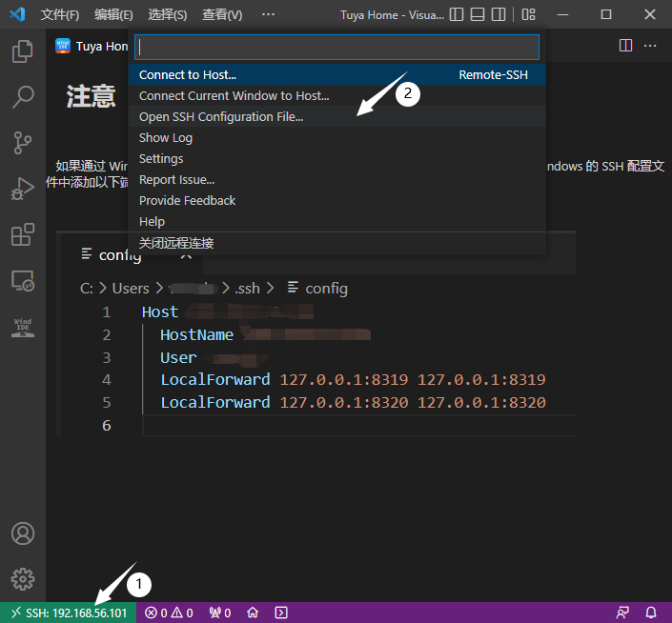Open the feedback icon in status bar
The width and height of the screenshot is (672, 623).
pyautogui.click(x=622, y=613)
